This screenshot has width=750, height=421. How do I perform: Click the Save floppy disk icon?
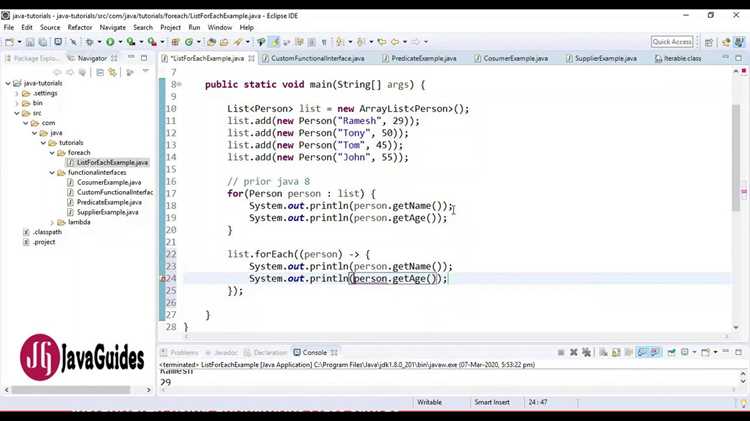click(30, 42)
